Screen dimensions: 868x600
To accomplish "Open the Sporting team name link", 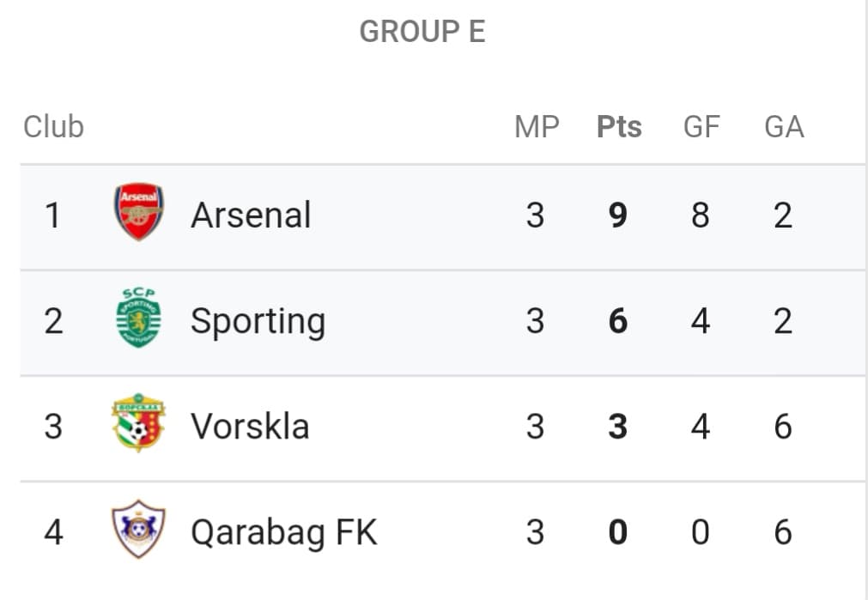I will [x=258, y=322].
